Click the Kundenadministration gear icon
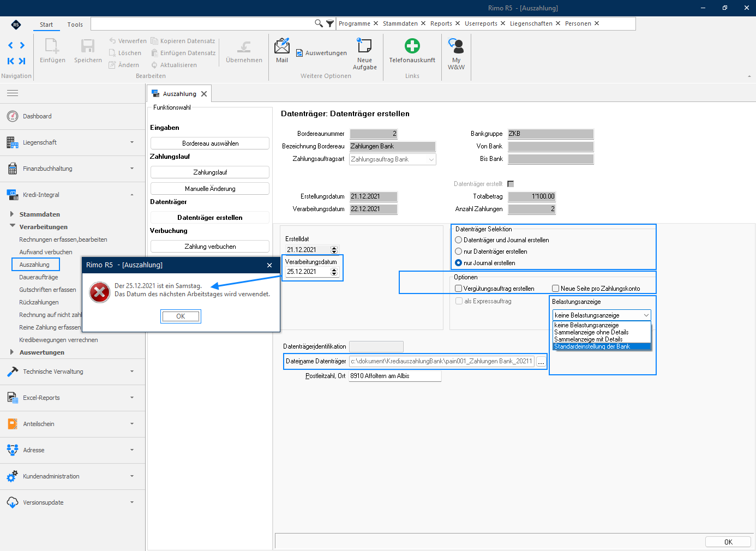 point(13,476)
